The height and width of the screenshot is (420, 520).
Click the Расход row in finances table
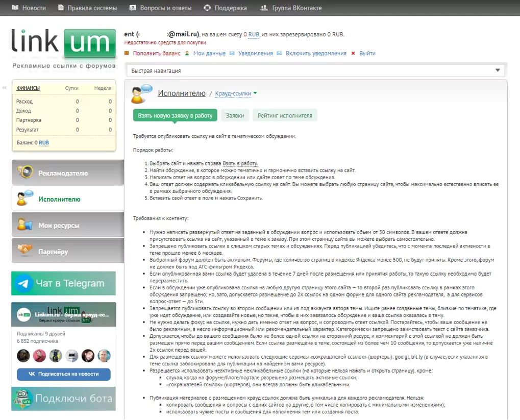64,102
